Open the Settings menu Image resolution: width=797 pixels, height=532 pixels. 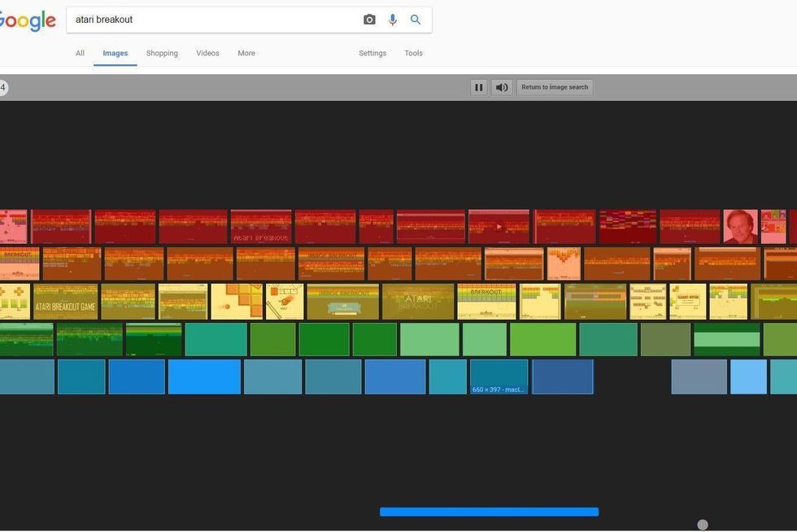tap(372, 53)
